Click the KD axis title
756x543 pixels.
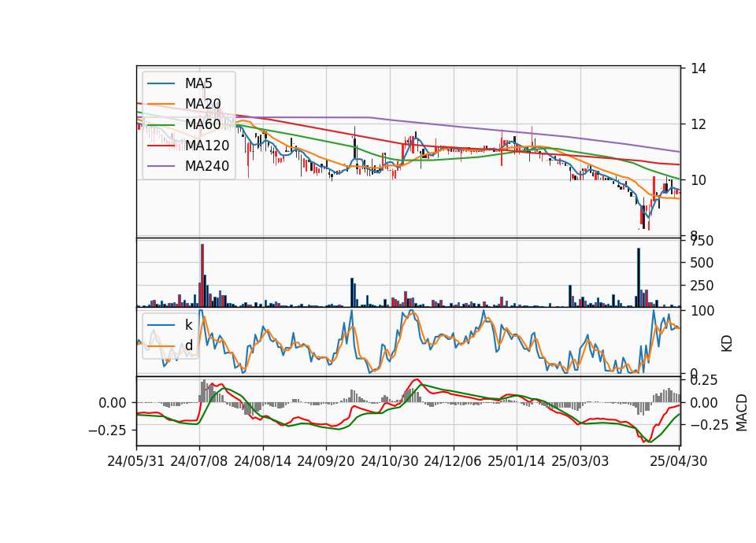(727, 344)
